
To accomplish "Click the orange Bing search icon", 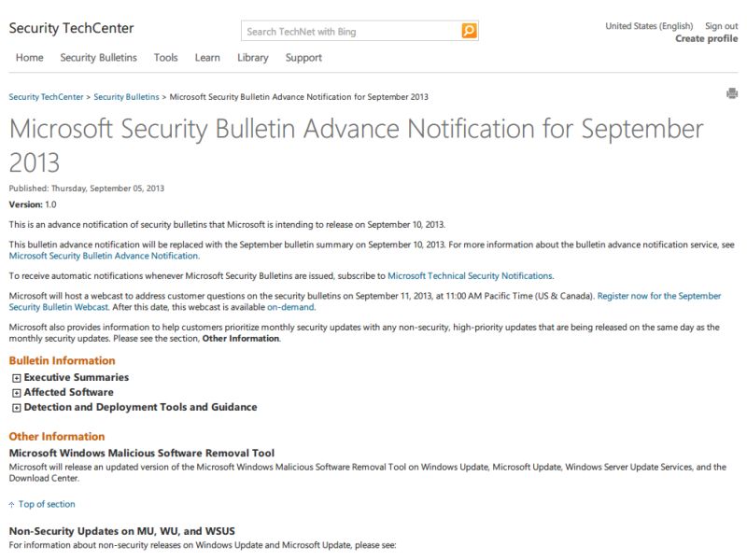I will [x=469, y=31].
